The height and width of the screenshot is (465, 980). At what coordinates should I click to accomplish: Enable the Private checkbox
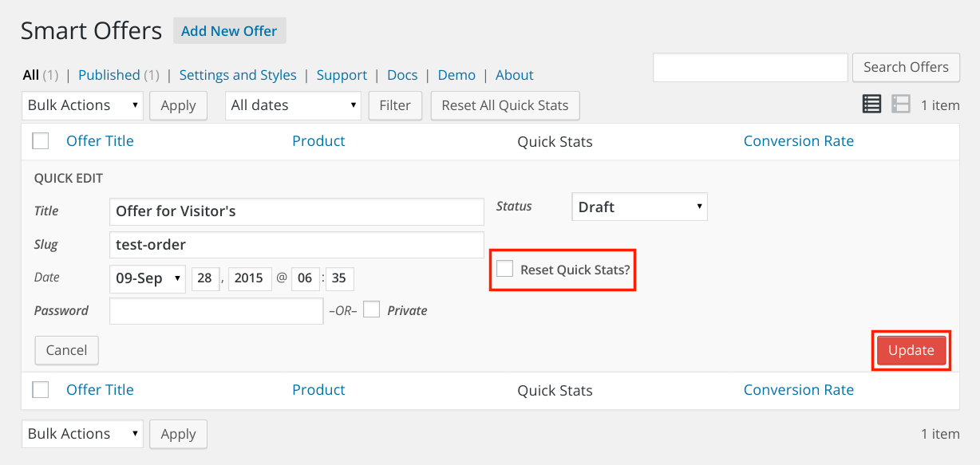click(371, 309)
